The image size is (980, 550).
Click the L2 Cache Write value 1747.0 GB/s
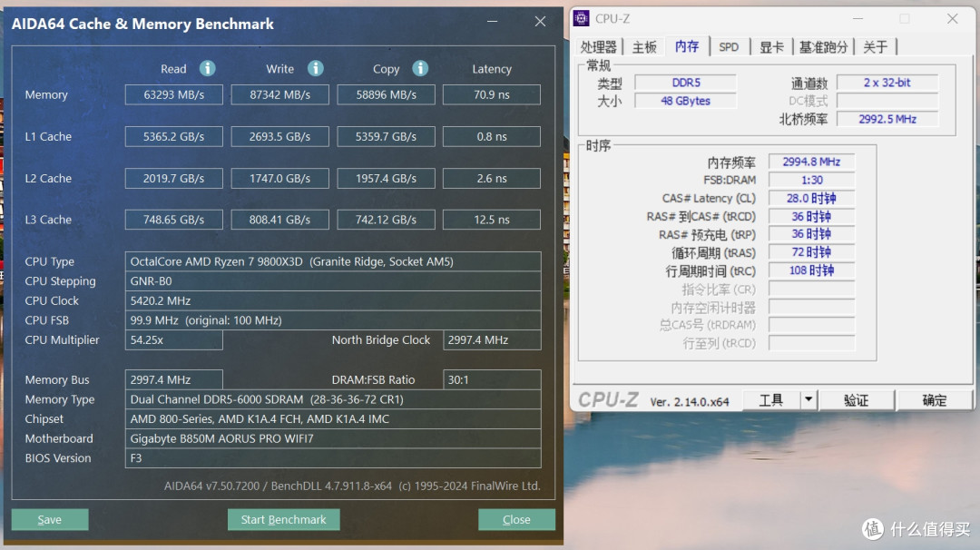pyautogui.click(x=280, y=178)
